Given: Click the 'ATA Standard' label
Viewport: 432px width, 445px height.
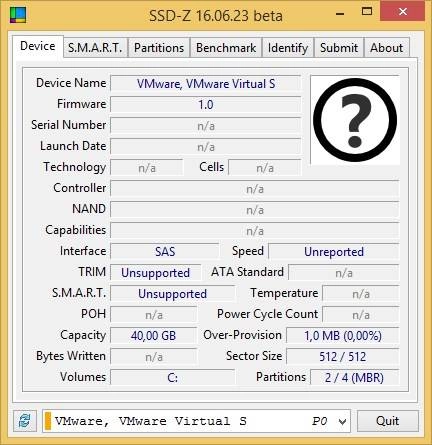Looking at the screenshot, I should 247,272.
